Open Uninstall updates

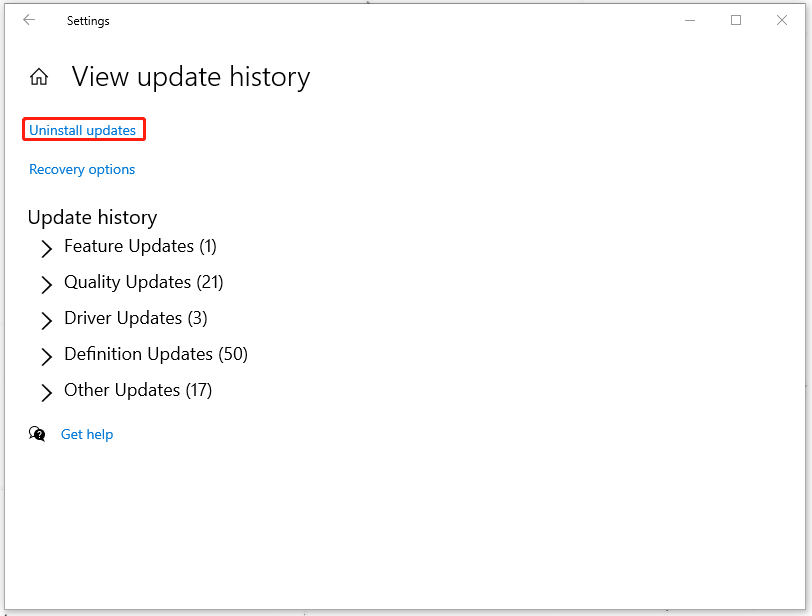pyautogui.click(x=83, y=129)
